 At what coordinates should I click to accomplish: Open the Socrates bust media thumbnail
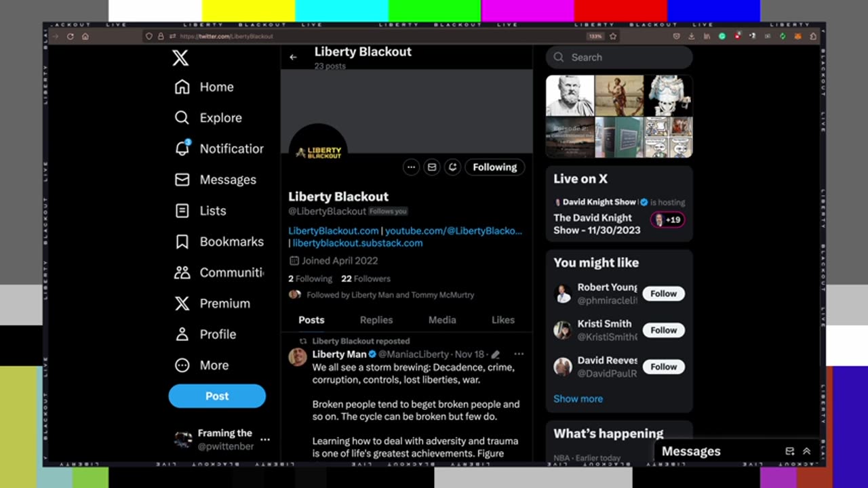tap(570, 96)
